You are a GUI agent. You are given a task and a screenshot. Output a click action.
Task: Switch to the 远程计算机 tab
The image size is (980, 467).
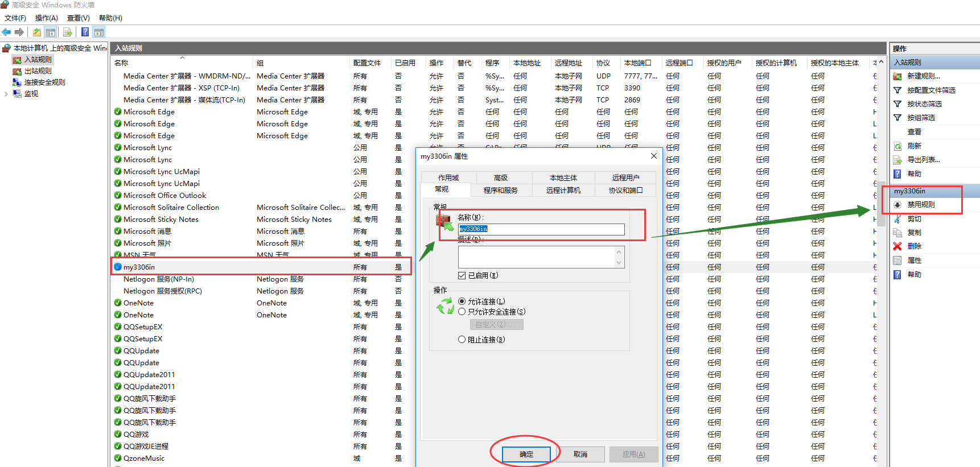tap(563, 190)
